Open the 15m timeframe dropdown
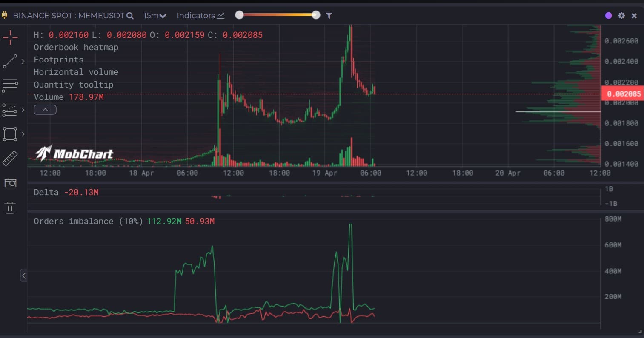Viewport: 644px width, 338px height. click(x=155, y=16)
